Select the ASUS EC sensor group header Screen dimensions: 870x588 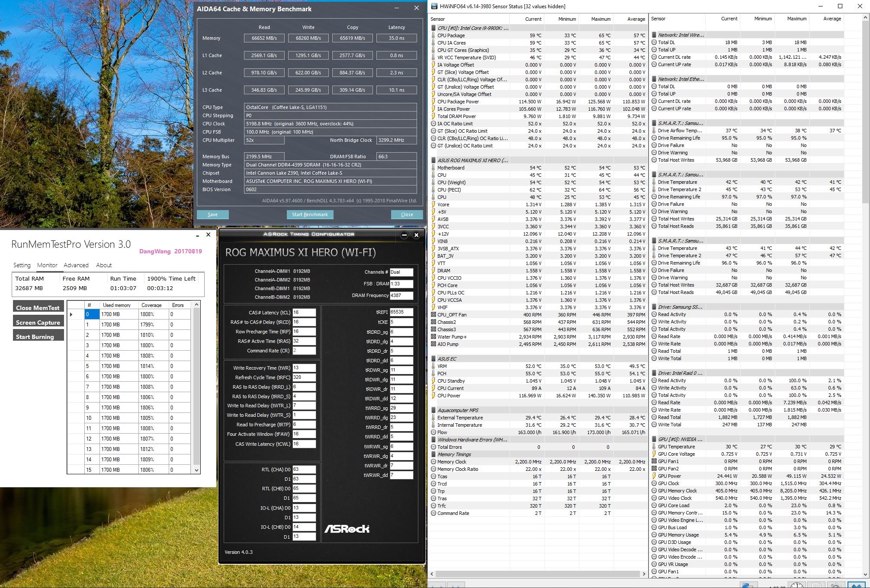coord(446,359)
